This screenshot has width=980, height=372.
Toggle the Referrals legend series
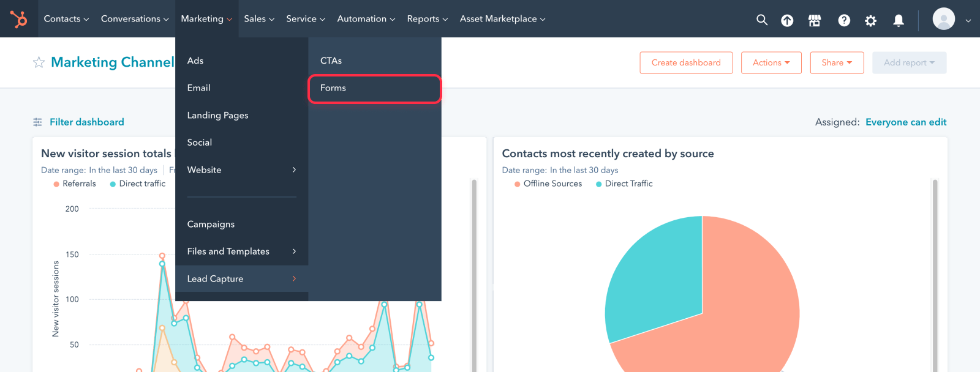[75, 184]
